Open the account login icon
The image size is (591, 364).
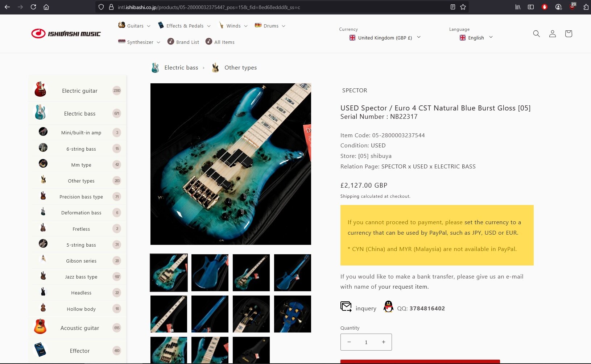pos(552,34)
